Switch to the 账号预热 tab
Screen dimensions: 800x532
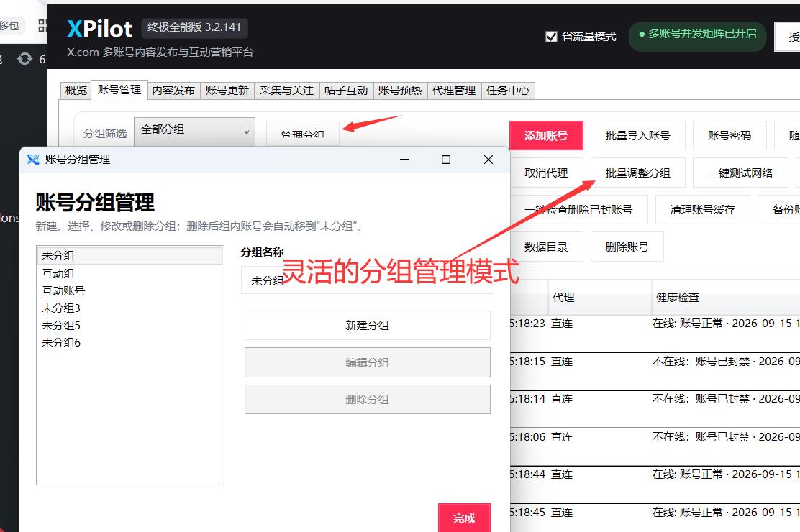pos(400,91)
